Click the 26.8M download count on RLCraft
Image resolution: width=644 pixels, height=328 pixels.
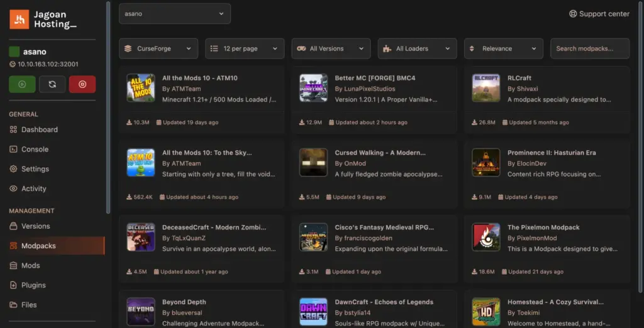click(x=484, y=123)
